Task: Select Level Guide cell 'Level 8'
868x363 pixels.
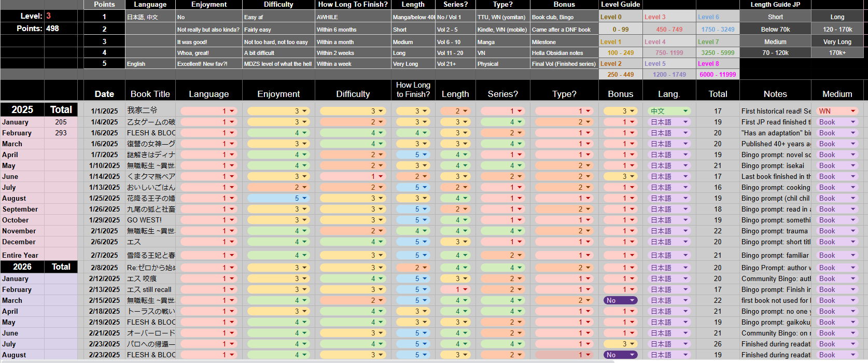Action: coord(718,64)
